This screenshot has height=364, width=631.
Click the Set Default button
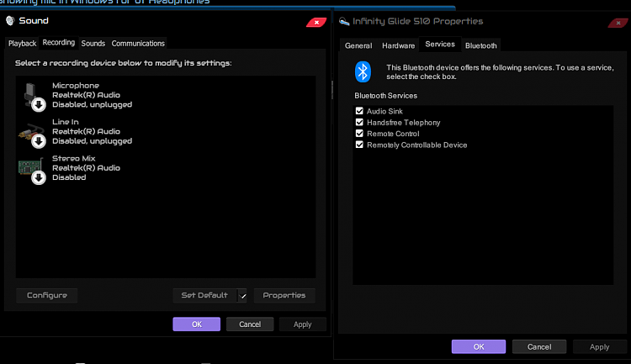click(204, 295)
